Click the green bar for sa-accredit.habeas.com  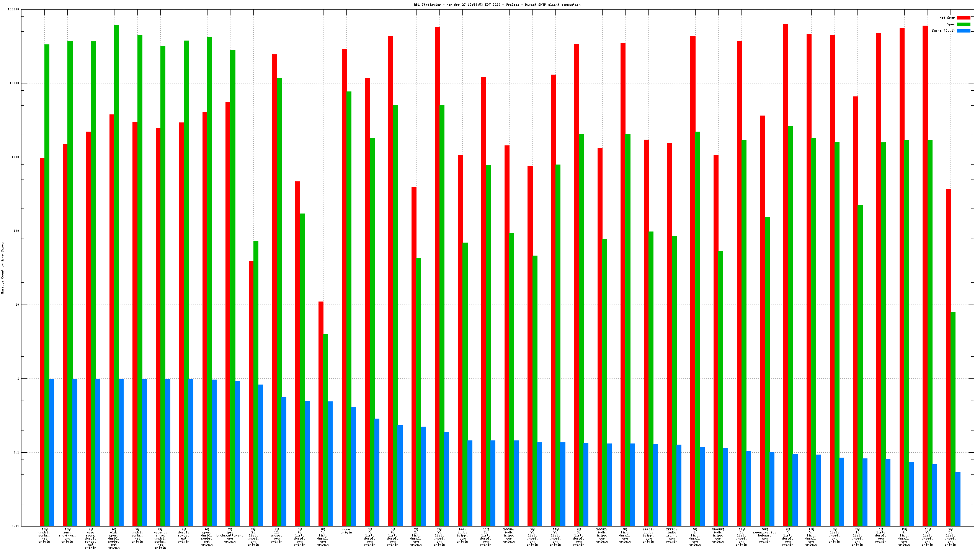coord(767,371)
